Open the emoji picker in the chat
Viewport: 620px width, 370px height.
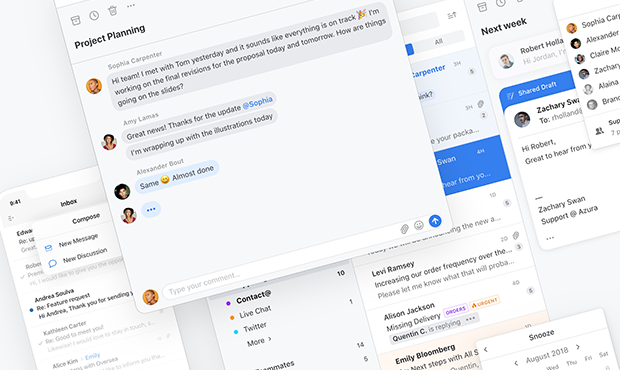419,225
